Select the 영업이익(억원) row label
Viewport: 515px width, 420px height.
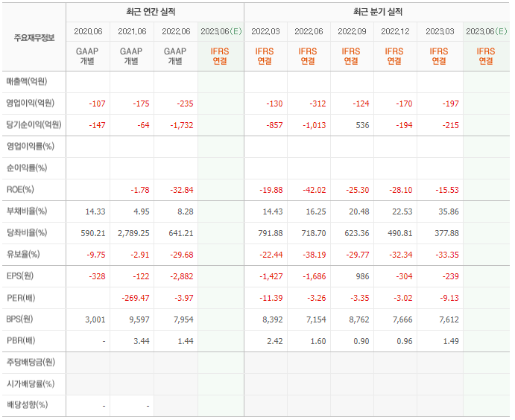pyautogui.click(x=31, y=103)
